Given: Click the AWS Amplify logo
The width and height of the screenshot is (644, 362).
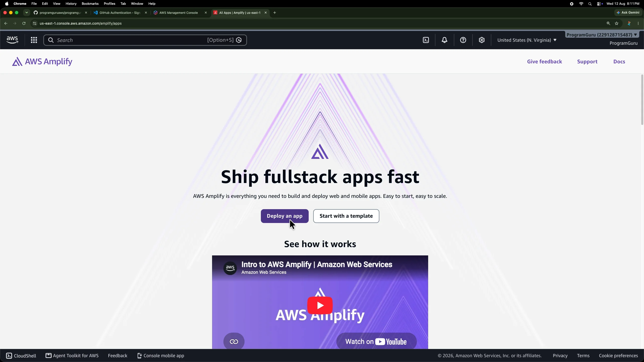Looking at the screenshot, I should click(42, 61).
